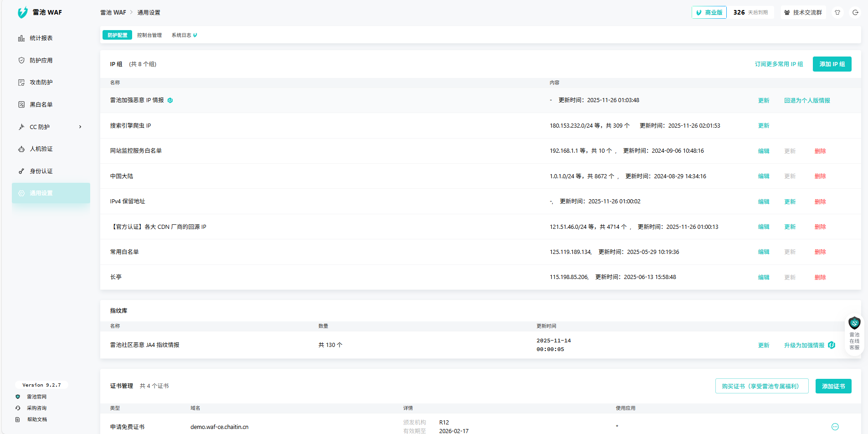Update the IPv4 保留地址 group
Image resolution: width=868 pixels, height=434 pixels.
(790, 202)
